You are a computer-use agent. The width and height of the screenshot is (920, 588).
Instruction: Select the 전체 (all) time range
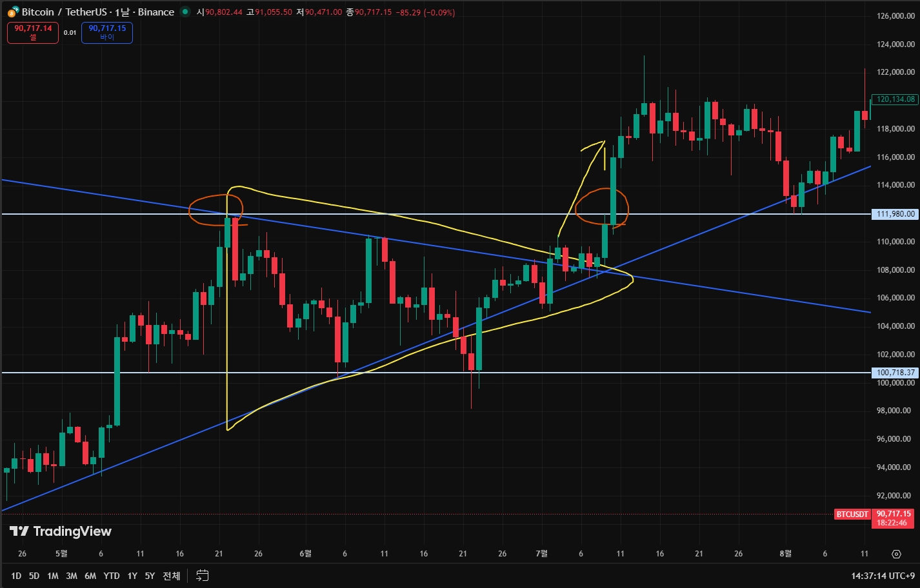coord(171,576)
